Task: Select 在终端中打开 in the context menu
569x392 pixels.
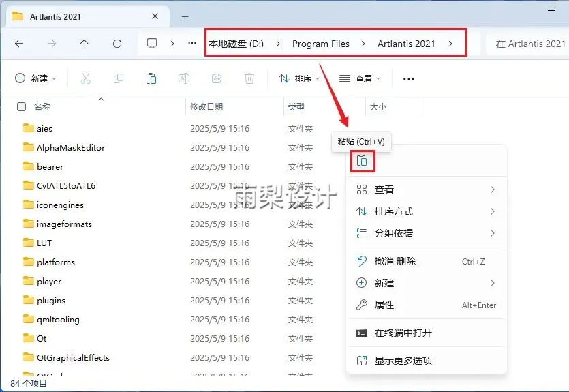Action: click(x=427, y=333)
